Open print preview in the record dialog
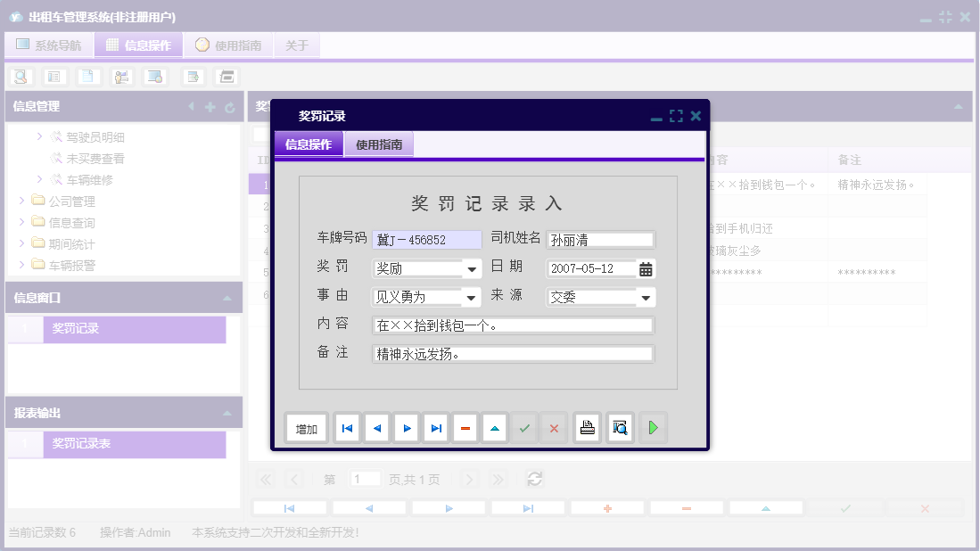This screenshot has height=551, width=980. (x=619, y=428)
